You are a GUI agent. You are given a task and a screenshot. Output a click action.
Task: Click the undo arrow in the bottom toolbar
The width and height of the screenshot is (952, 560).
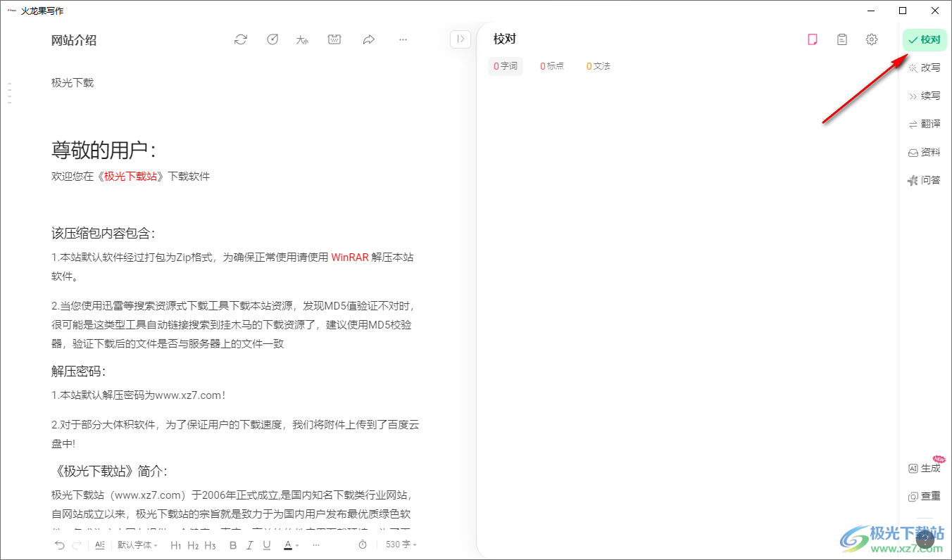60,545
